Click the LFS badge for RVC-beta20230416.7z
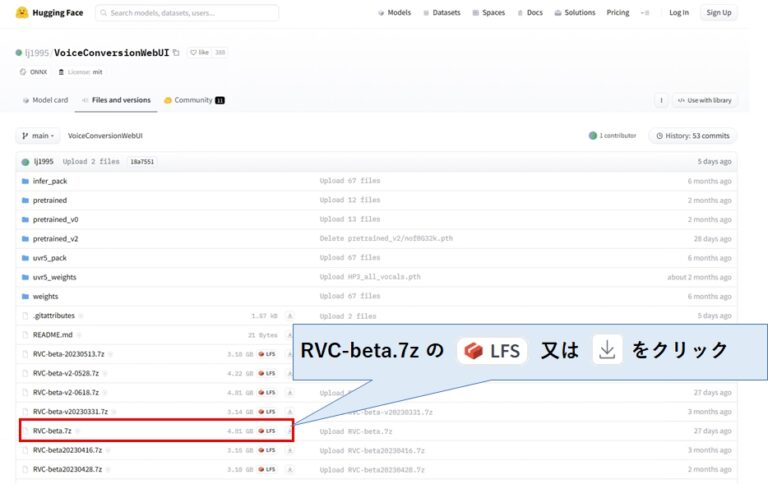Screen dimensions: 768x484 tap(266, 450)
